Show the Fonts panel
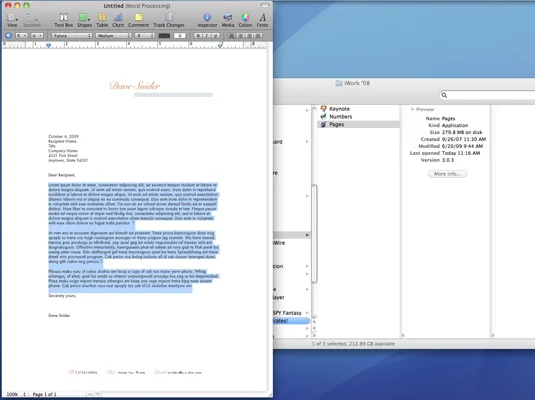Image resolution: width=535 pixels, height=400 pixels. click(x=262, y=20)
